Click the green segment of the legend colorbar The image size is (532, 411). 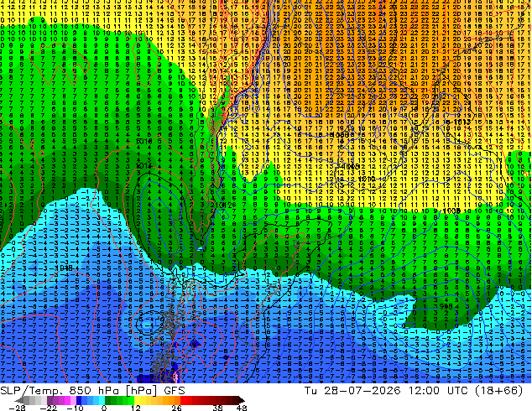click(x=119, y=400)
